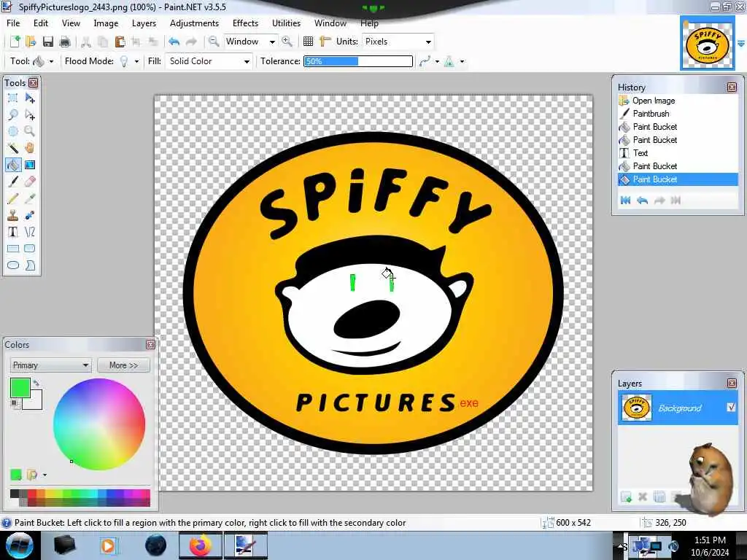Adjust the Tolerance 50% slider
Image resolution: width=747 pixels, height=560 pixels.
pos(358,61)
